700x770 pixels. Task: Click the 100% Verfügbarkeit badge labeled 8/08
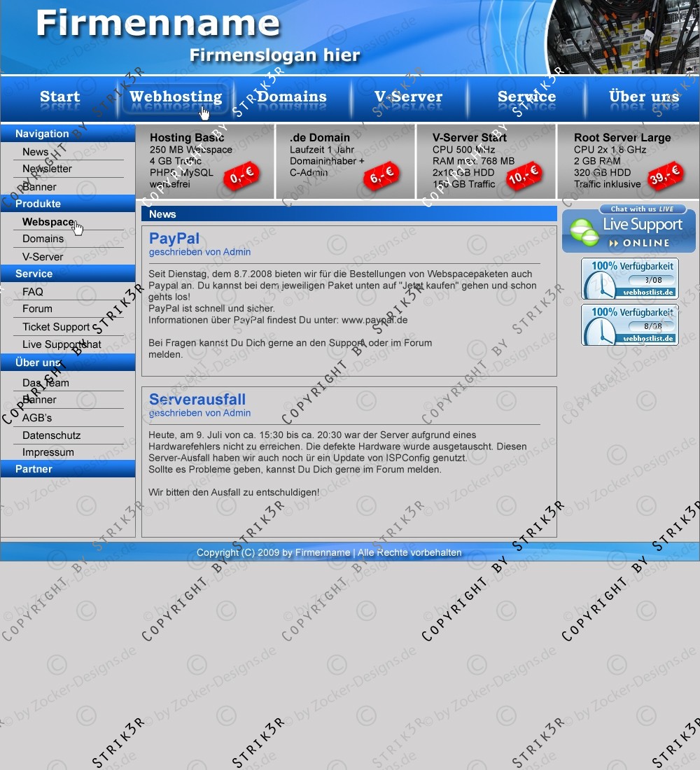629,325
